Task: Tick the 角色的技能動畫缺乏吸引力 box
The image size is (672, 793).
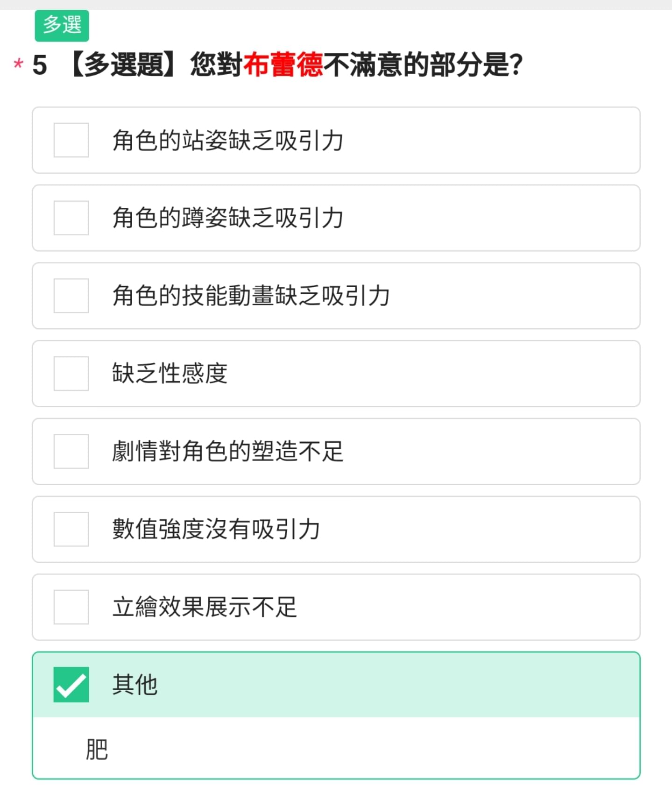Action: tap(71, 296)
